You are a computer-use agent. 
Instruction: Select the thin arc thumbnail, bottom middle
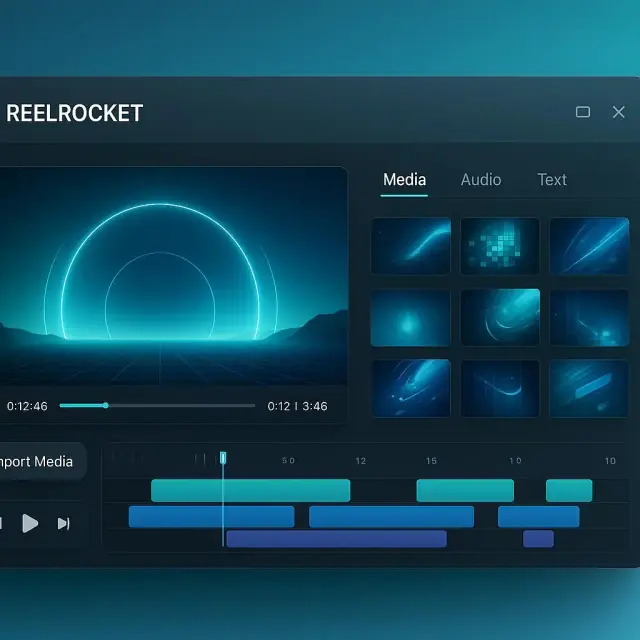pyautogui.click(x=500, y=388)
